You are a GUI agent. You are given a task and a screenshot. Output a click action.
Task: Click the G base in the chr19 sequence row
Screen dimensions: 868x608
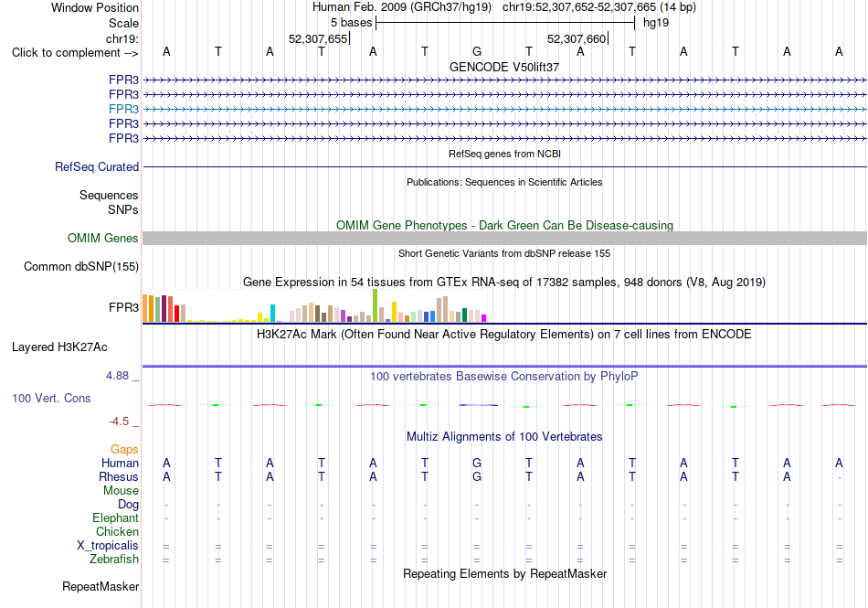pyautogui.click(x=477, y=52)
